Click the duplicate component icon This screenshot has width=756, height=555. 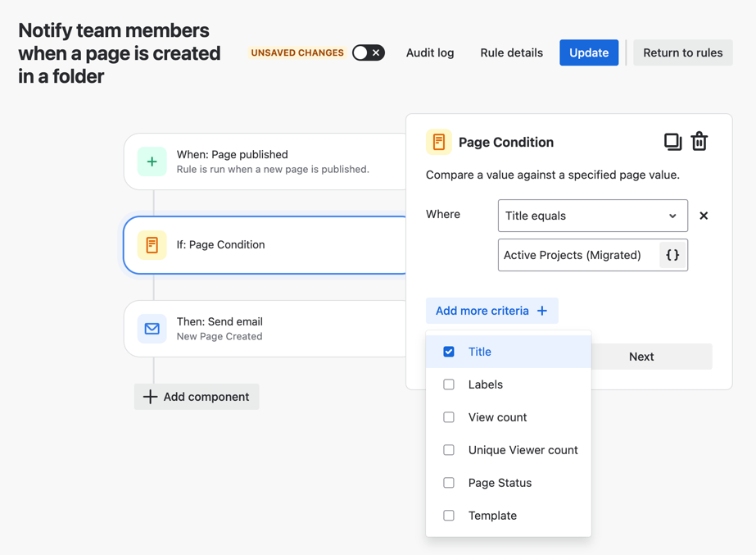[672, 142]
